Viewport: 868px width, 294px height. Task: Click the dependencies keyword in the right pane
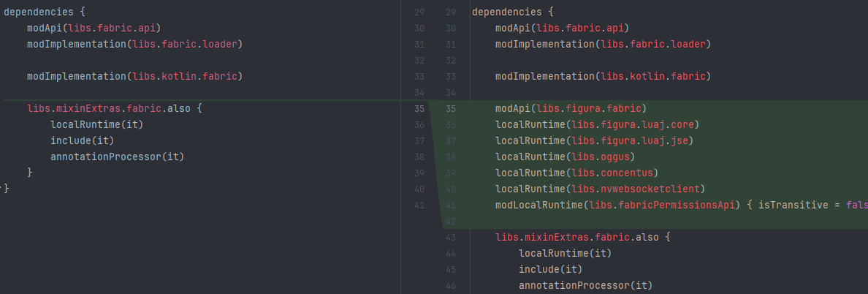coord(506,12)
